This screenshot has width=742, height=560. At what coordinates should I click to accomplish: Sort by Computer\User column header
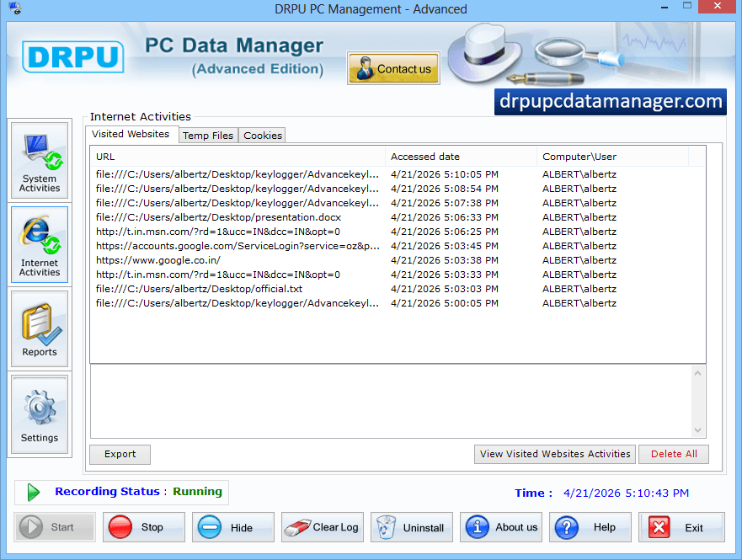point(613,157)
